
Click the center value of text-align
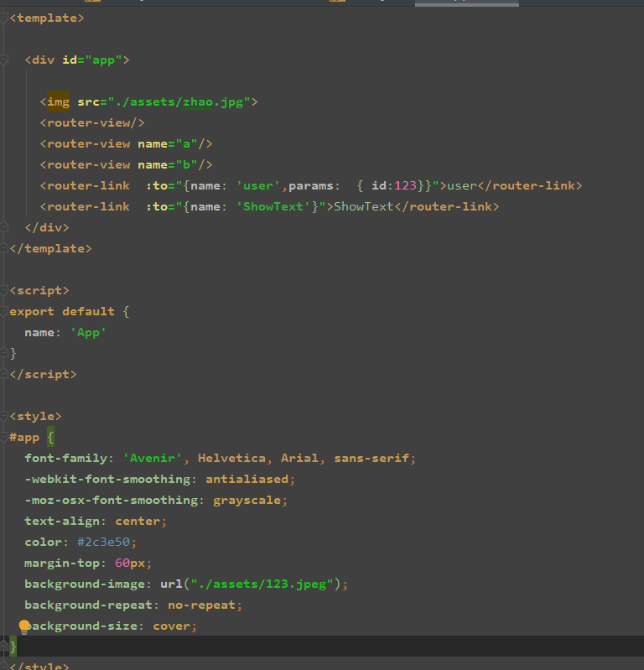pyautogui.click(x=138, y=521)
